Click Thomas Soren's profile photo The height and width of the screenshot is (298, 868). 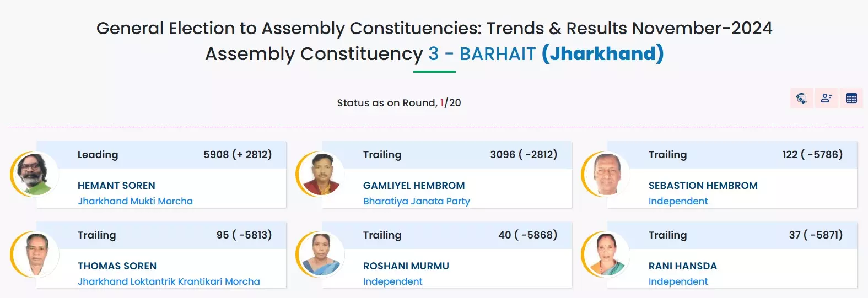tap(35, 254)
